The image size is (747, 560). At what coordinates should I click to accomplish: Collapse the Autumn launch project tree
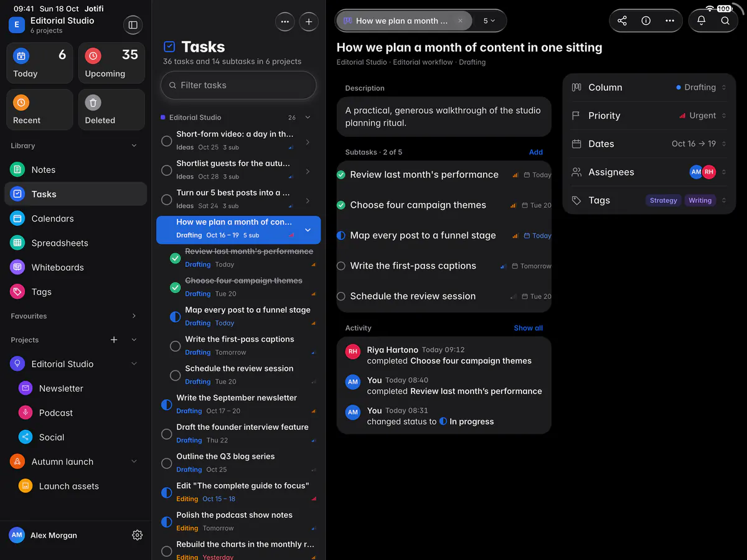pos(134,462)
